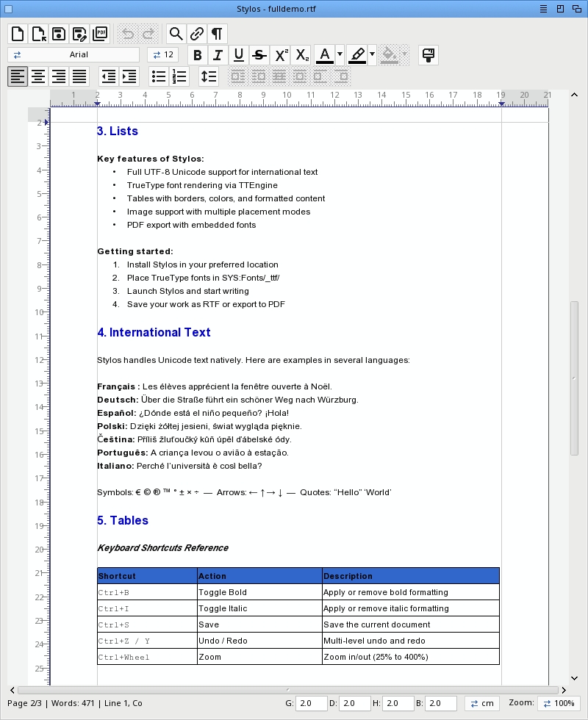Click the Export to PDF icon
Image resolution: width=588 pixels, height=720 pixels.
100,34
